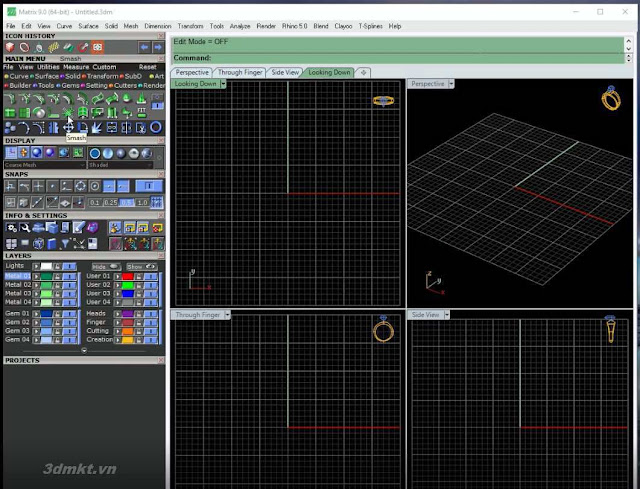The width and height of the screenshot is (640, 489).
Task: Click the three blue spheres tool icon
Action: pos(10,128)
